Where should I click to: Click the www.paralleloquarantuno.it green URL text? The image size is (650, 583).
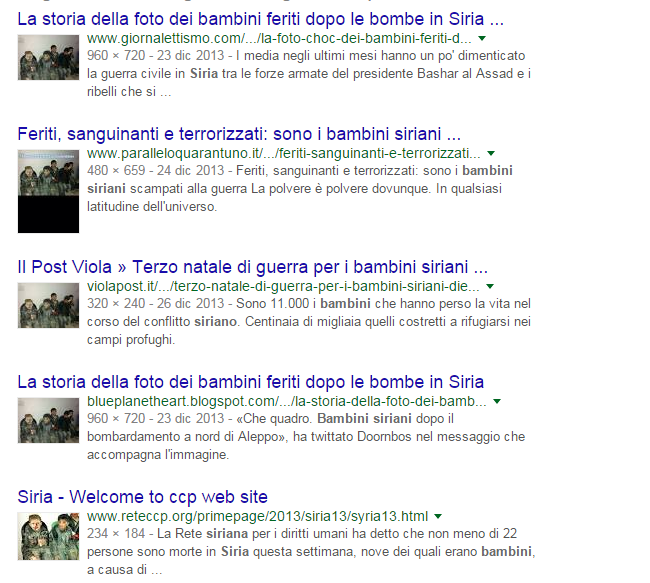click(284, 153)
